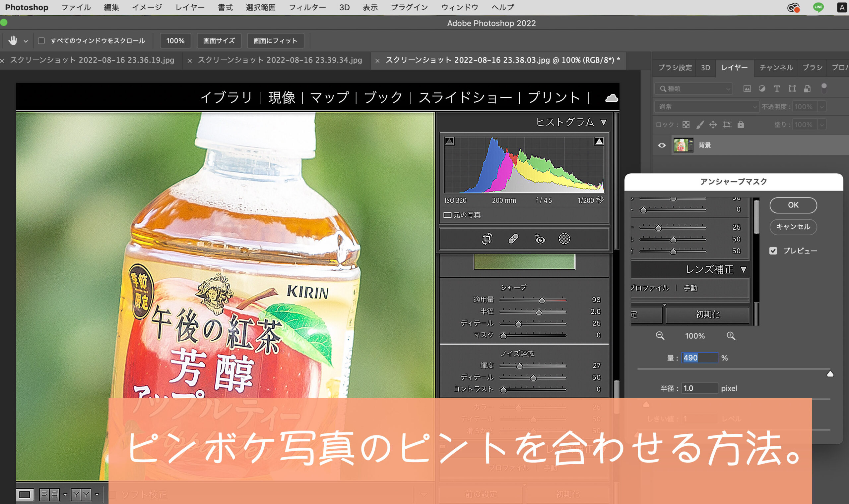This screenshot has height=504, width=849.
Task: Toggle the 元の写真 checkbox
Action: 447,215
